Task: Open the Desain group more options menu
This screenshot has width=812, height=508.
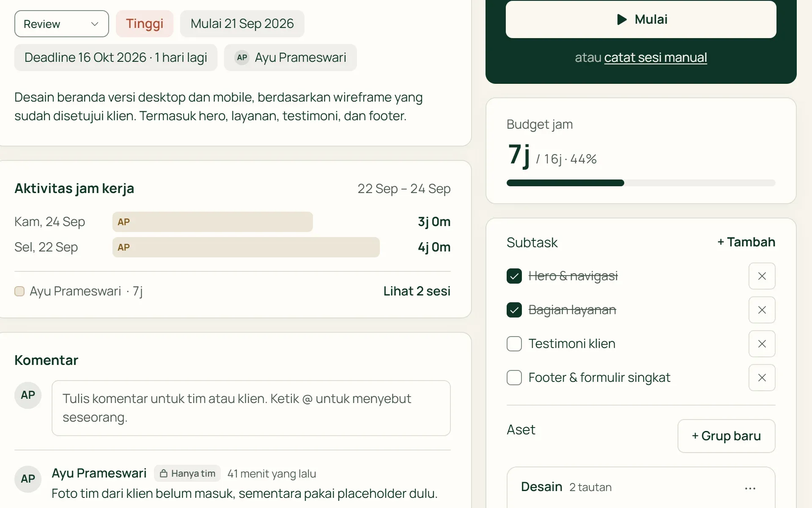Action: tap(750, 488)
